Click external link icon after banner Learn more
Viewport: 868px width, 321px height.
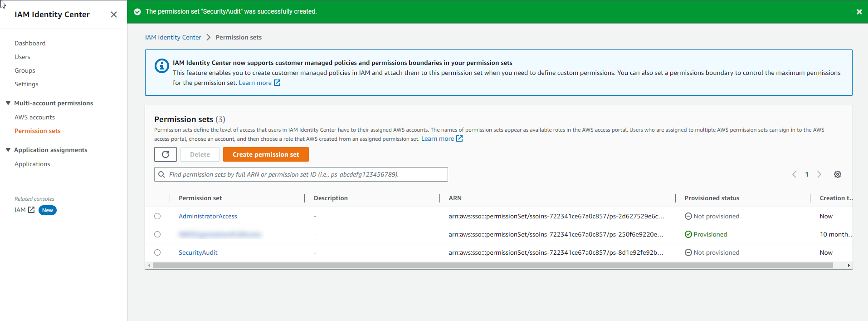click(277, 83)
